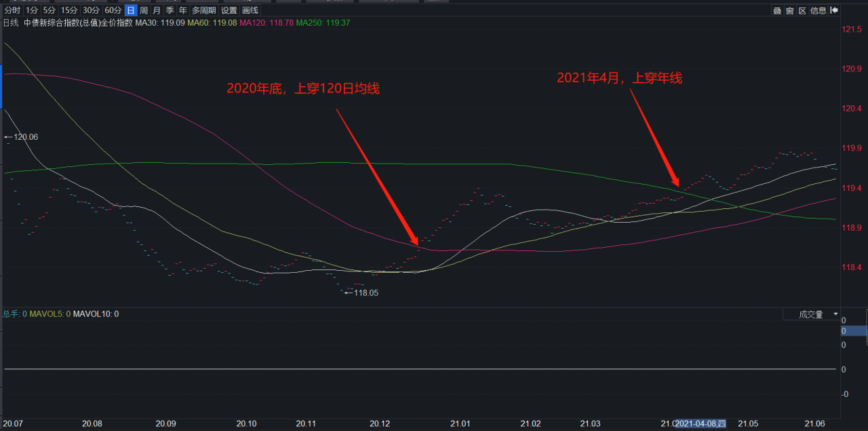Click the 窗 window layout icon
Image resolution: width=868 pixels, height=431 pixels.
click(790, 11)
